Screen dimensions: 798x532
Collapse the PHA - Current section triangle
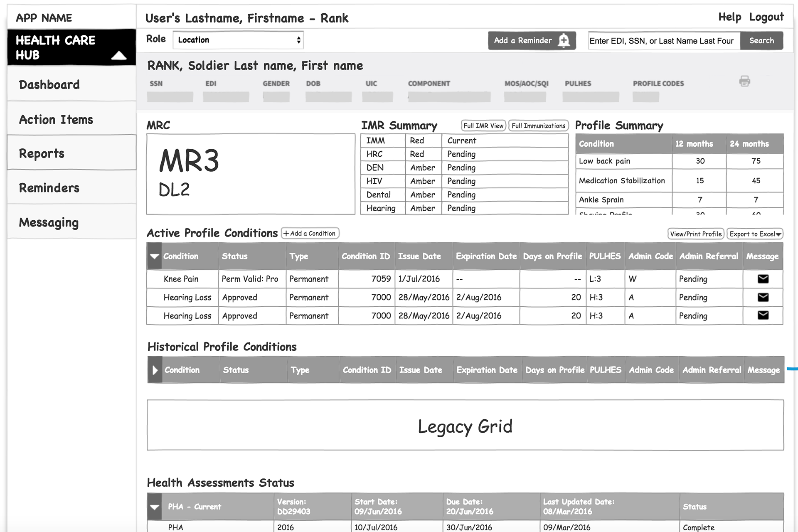155,507
